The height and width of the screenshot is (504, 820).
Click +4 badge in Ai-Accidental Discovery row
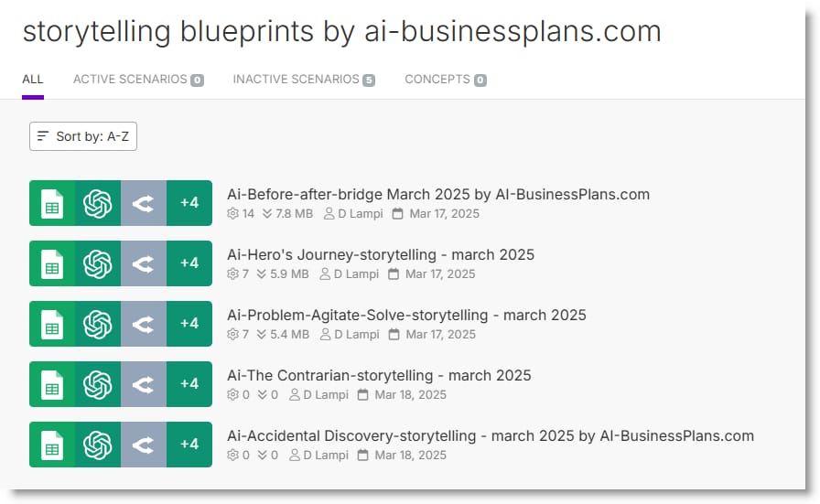(189, 445)
